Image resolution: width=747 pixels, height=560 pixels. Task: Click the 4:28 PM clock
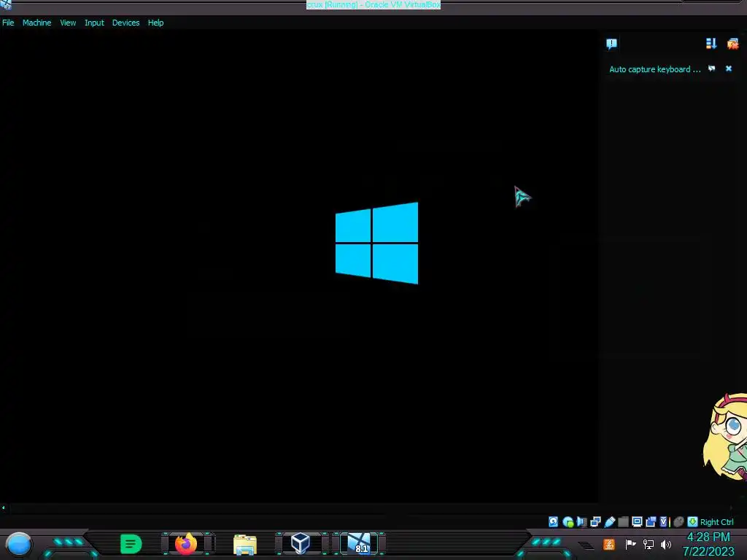click(x=708, y=537)
